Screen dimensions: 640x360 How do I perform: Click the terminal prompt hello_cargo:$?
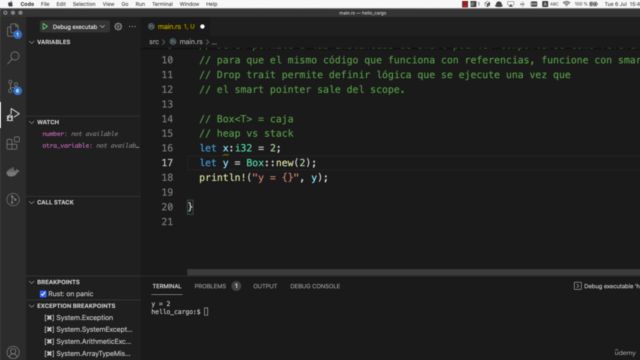(176, 312)
